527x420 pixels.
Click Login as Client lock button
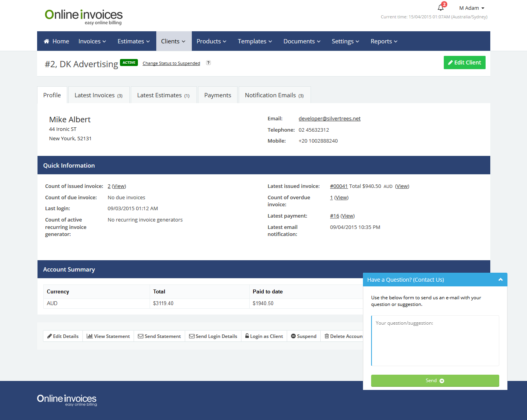point(264,336)
